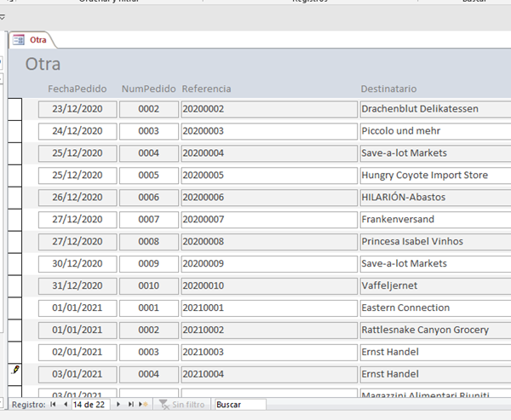Click Destinatario Ernst Handel in row 0003
Viewport: 511px width, 420px height.
435,352
